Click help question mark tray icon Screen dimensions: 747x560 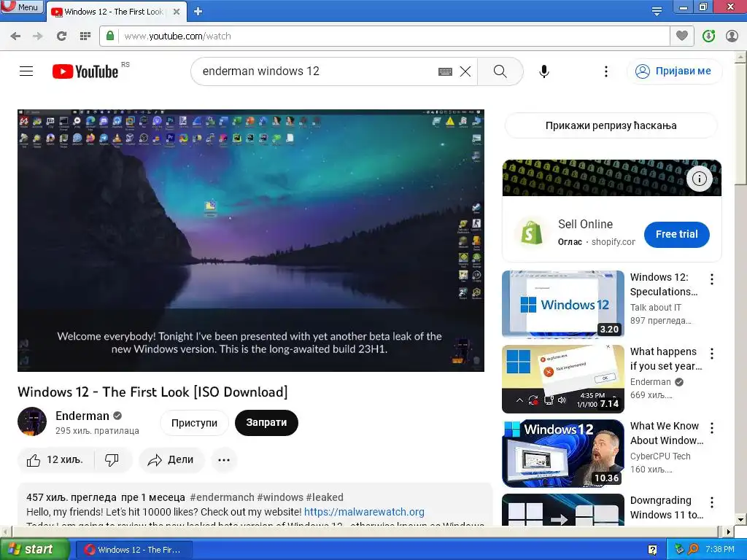(652, 550)
